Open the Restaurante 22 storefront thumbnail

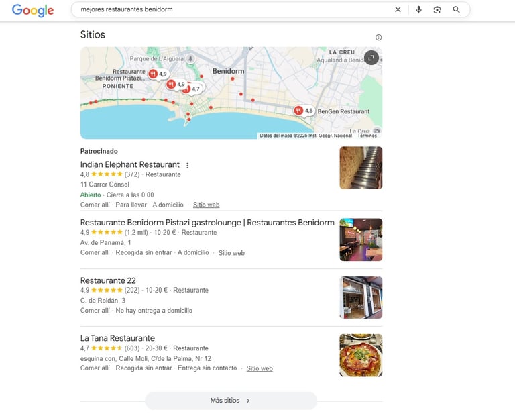coord(361,297)
